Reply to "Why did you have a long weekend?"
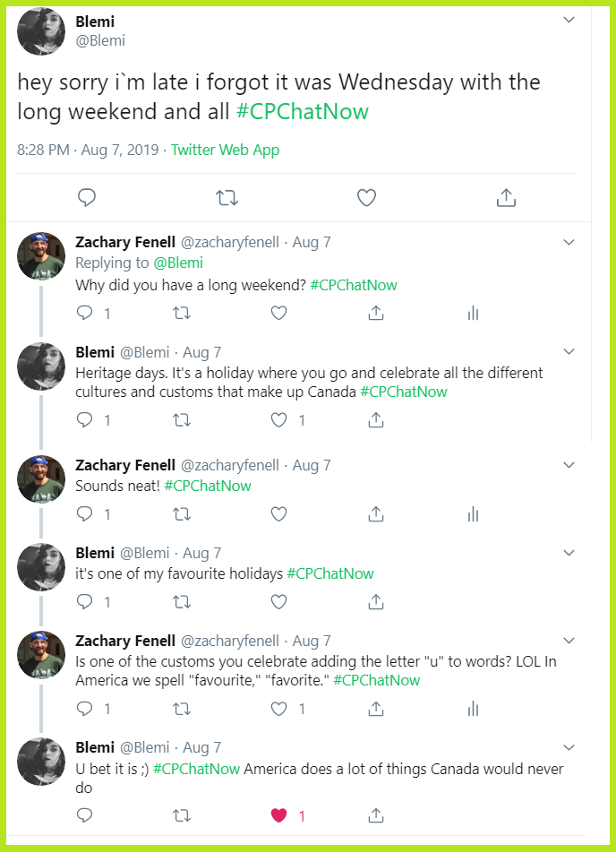This screenshot has height=853, width=616. [x=85, y=313]
